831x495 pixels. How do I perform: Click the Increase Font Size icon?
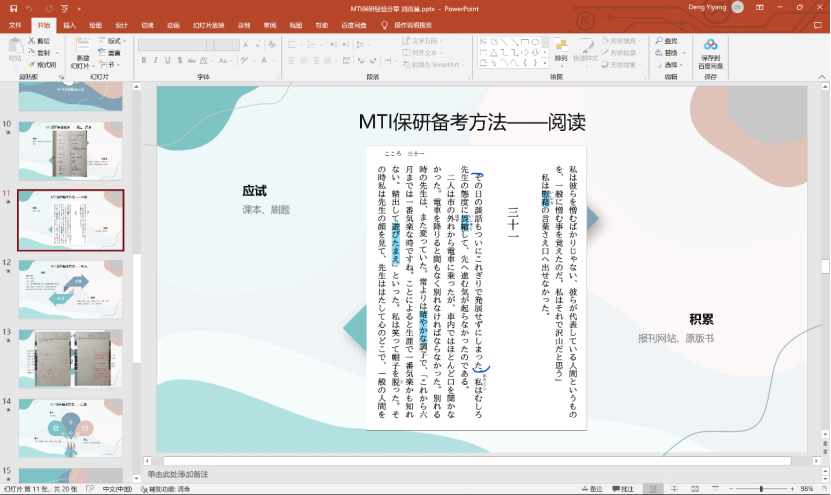[246, 45]
